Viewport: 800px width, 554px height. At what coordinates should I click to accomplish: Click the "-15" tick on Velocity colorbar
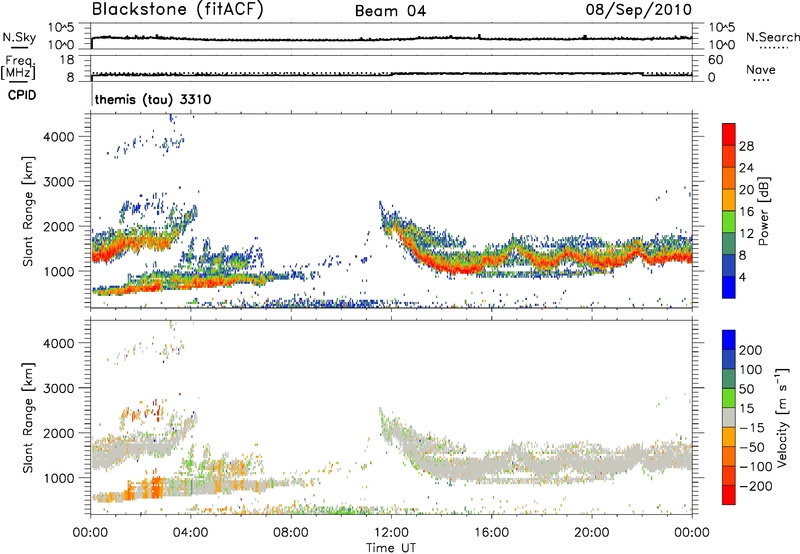click(x=752, y=427)
